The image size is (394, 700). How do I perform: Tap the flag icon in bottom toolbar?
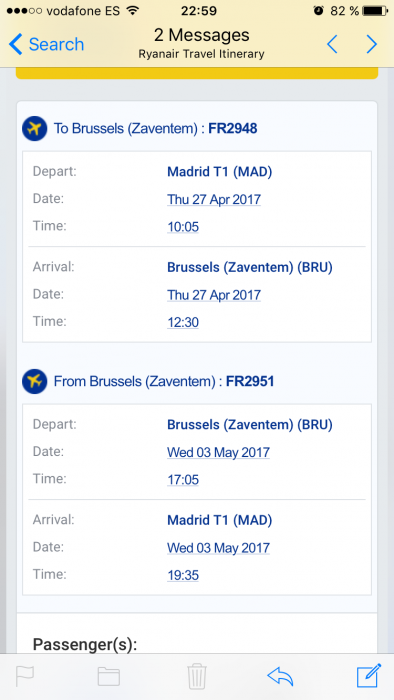(x=25, y=676)
